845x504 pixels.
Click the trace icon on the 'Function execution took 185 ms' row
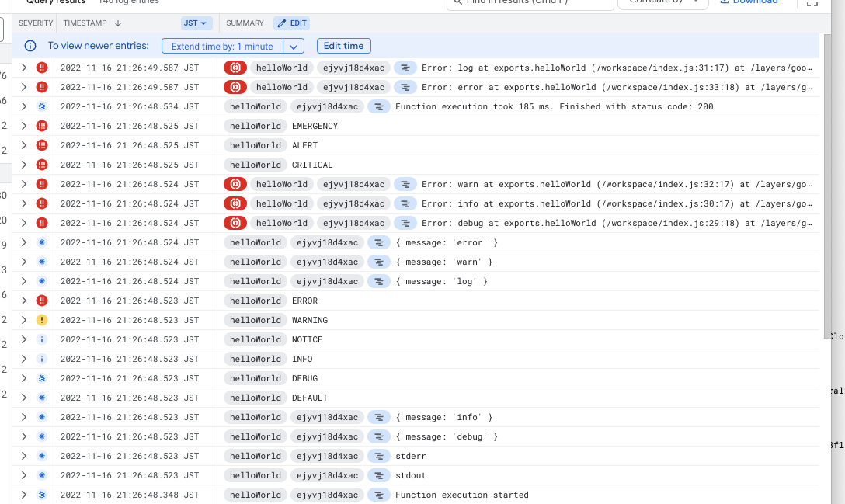point(379,106)
